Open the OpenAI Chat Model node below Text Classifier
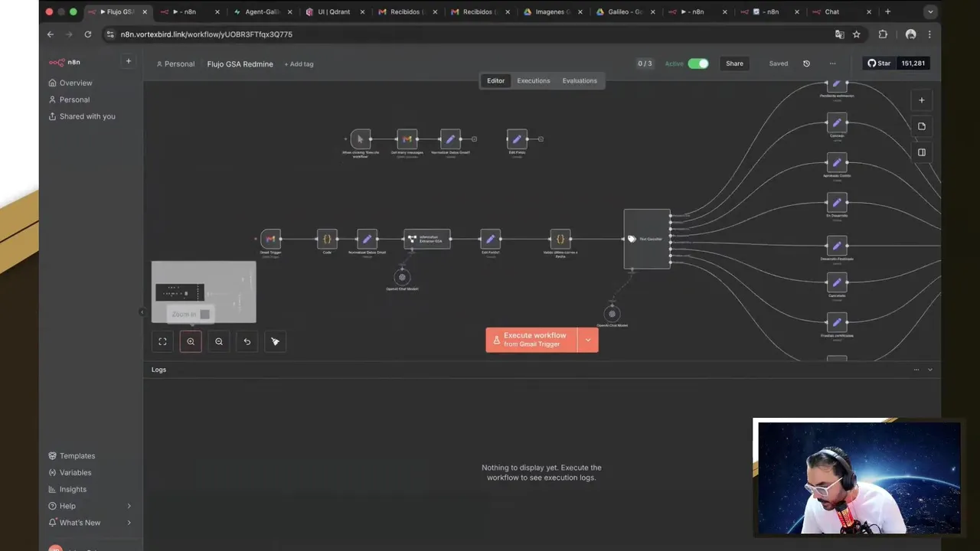This screenshot has height=551, width=980. [612, 314]
